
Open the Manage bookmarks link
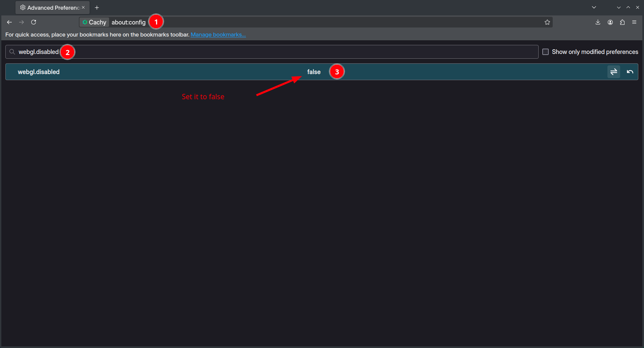point(218,35)
